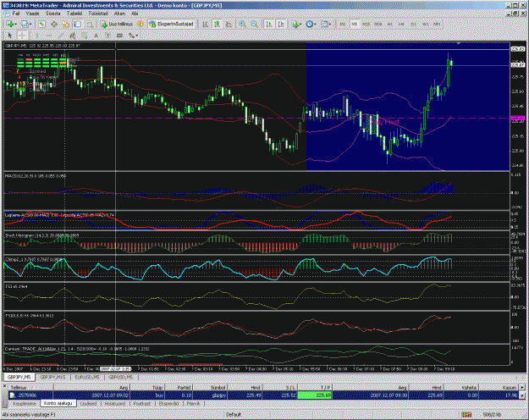Viewport: 529px width, 420px height.
Task: Select the text tool
Action: tap(96, 35)
